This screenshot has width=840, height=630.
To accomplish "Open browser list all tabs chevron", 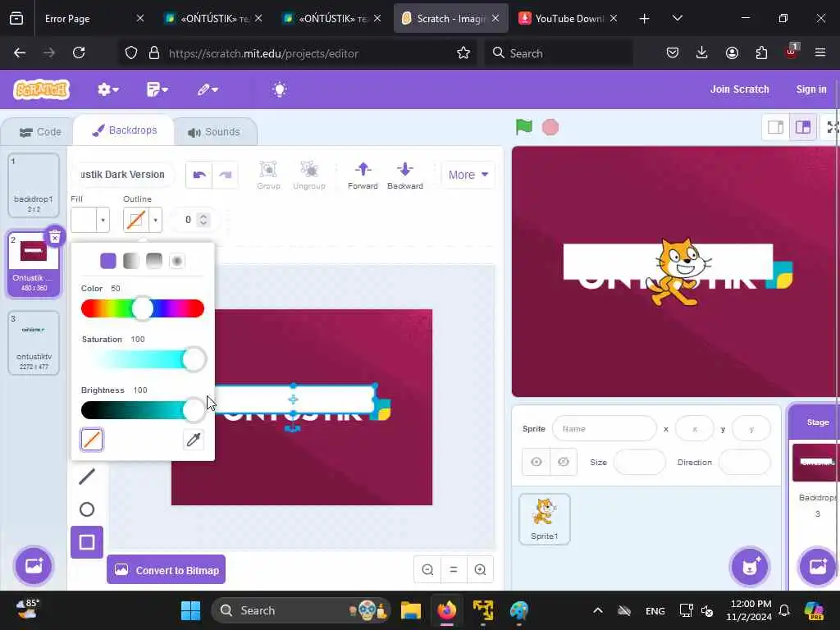I will pyautogui.click(x=677, y=18).
